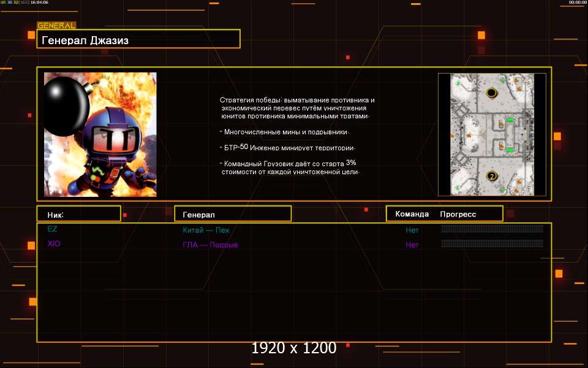The image size is (588, 368).
Task: Click the Генерал column header
Action: tap(233, 214)
